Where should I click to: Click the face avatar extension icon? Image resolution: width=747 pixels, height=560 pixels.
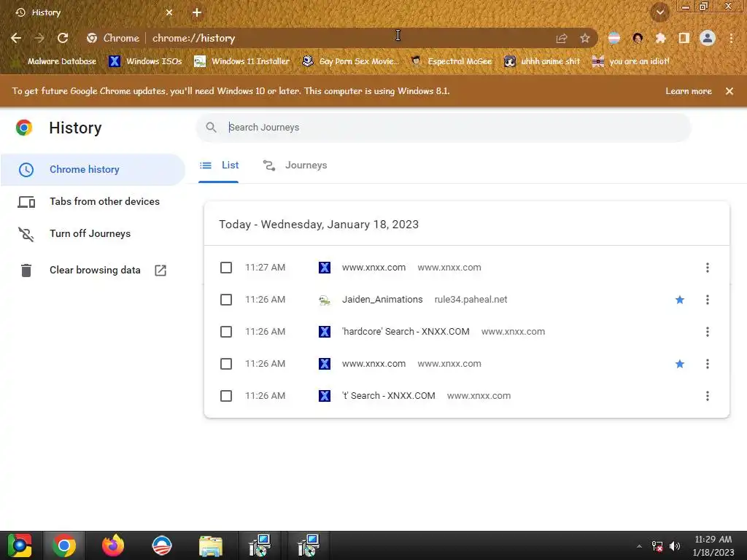638,38
